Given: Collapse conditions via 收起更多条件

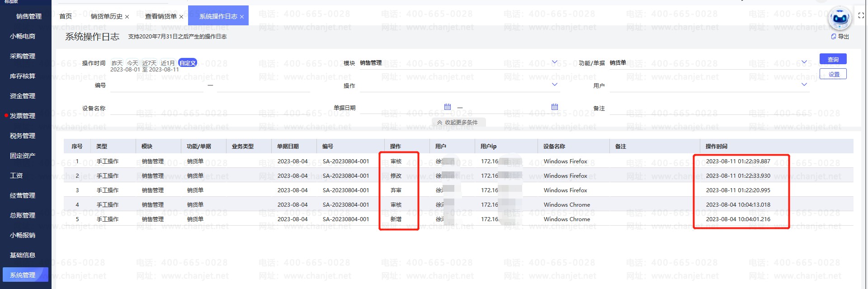Looking at the screenshot, I should [458, 123].
